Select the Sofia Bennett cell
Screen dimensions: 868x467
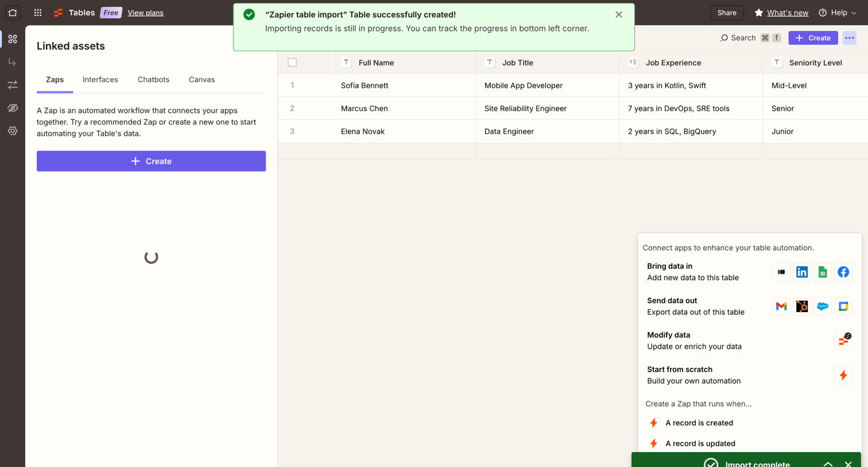click(404, 85)
